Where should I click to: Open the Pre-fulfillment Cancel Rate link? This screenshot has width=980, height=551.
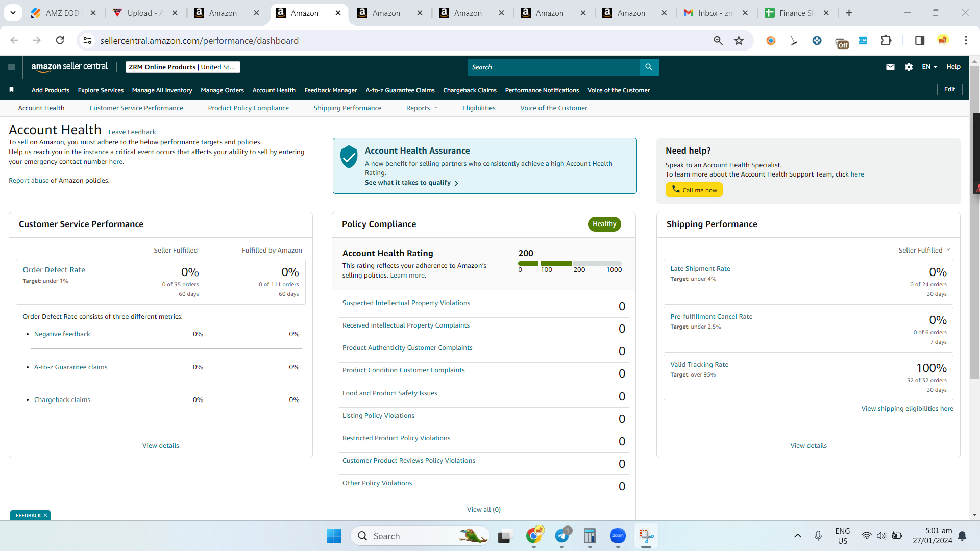pos(711,316)
